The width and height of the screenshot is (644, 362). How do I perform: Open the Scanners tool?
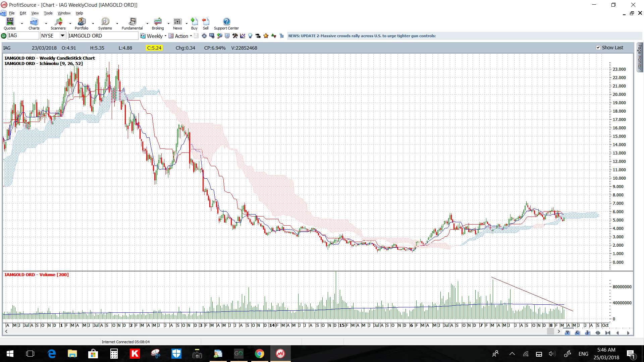[x=58, y=24]
